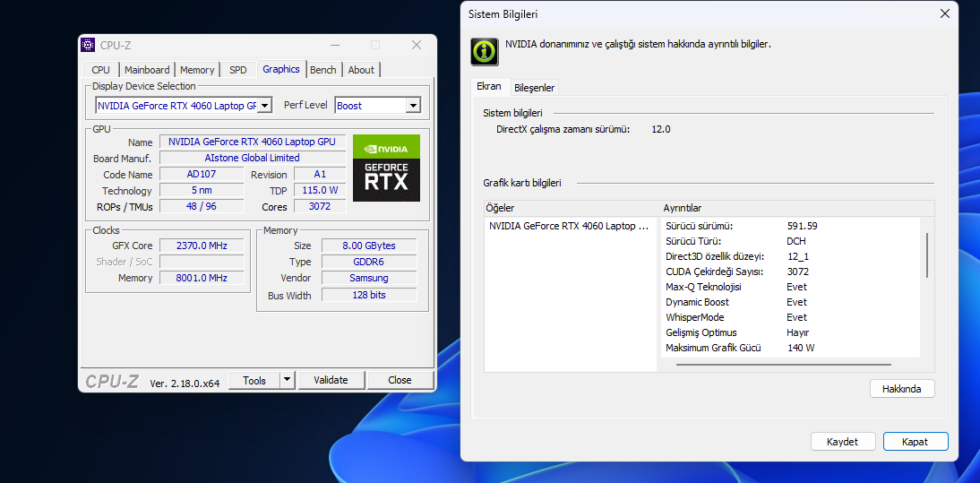Minimize the CPU-Z window
The height and width of the screenshot is (483, 980).
click(x=336, y=45)
